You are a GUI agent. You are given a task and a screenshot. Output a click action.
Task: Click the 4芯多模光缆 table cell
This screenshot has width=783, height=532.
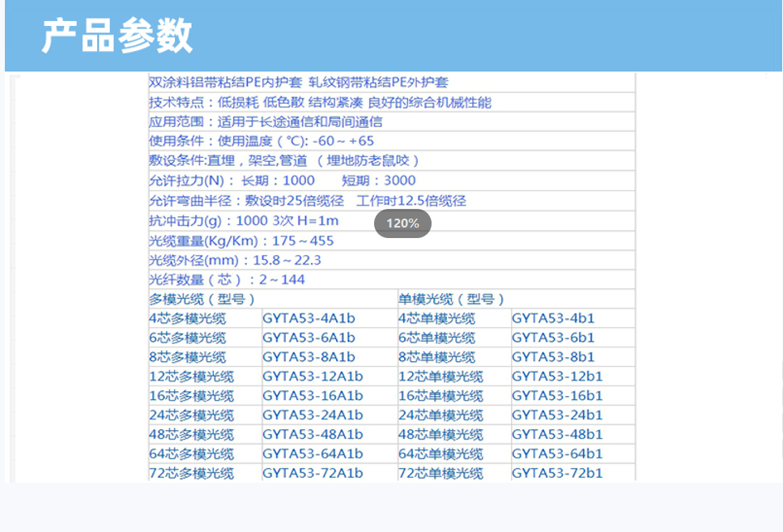[188, 318]
